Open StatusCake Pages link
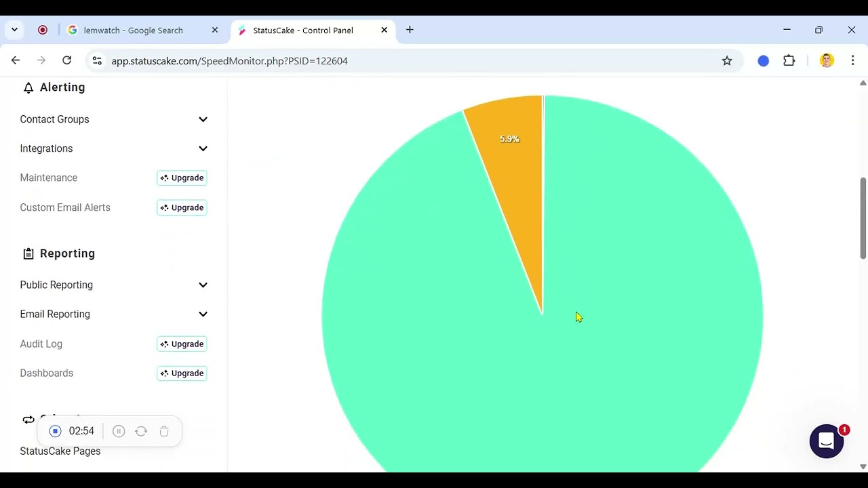Viewport: 868px width, 488px height. pyautogui.click(x=60, y=451)
